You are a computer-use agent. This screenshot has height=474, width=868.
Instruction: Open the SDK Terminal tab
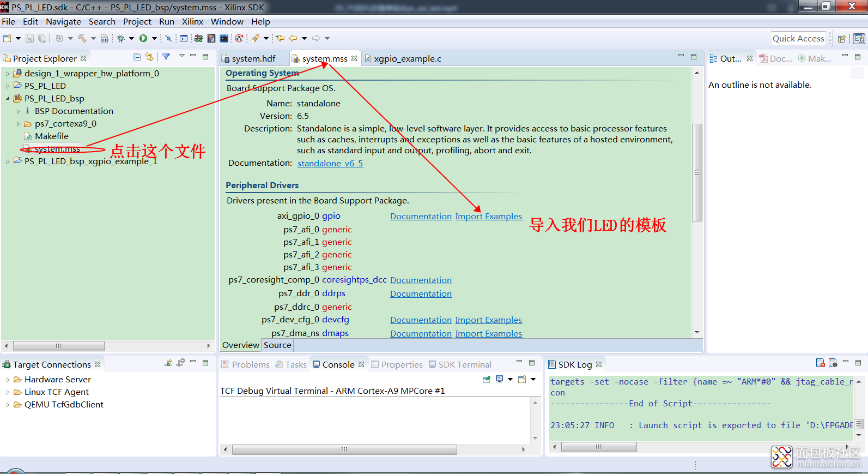460,364
